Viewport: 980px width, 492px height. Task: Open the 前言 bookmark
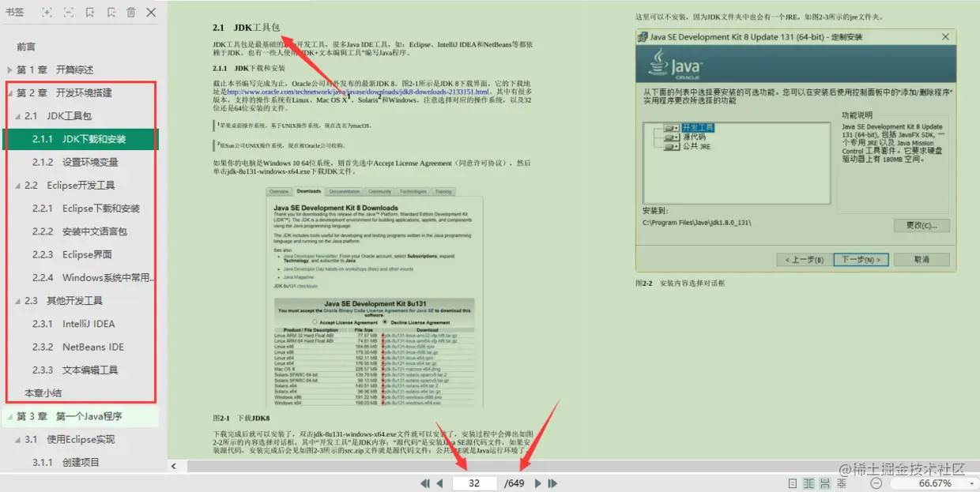(26, 47)
